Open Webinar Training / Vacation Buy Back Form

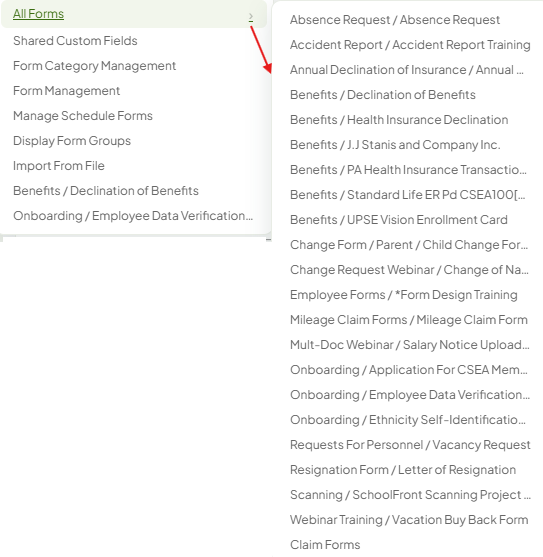[x=409, y=520]
